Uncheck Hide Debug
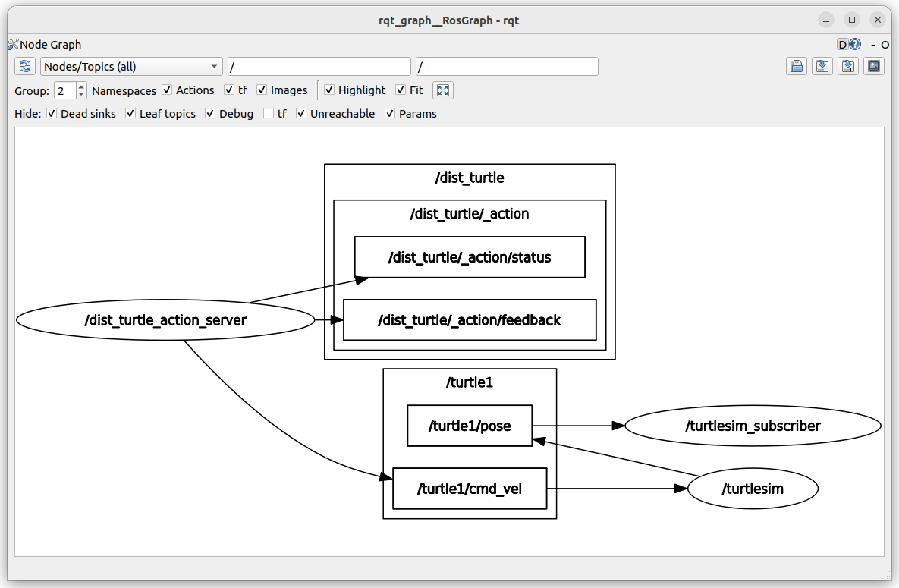Viewport: 899px width, 588px height. 210,114
